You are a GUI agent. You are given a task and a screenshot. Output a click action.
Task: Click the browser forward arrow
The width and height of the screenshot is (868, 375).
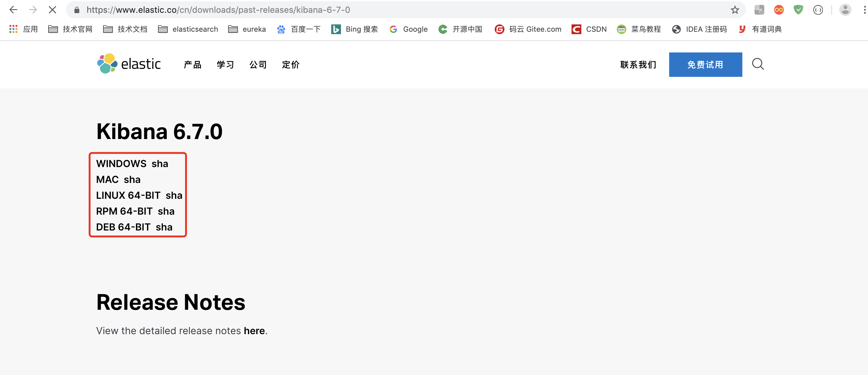[x=33, y=10]
